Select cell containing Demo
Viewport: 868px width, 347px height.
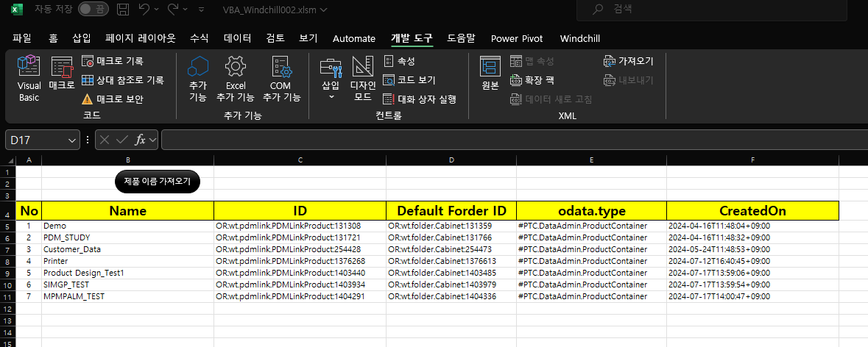128,226
